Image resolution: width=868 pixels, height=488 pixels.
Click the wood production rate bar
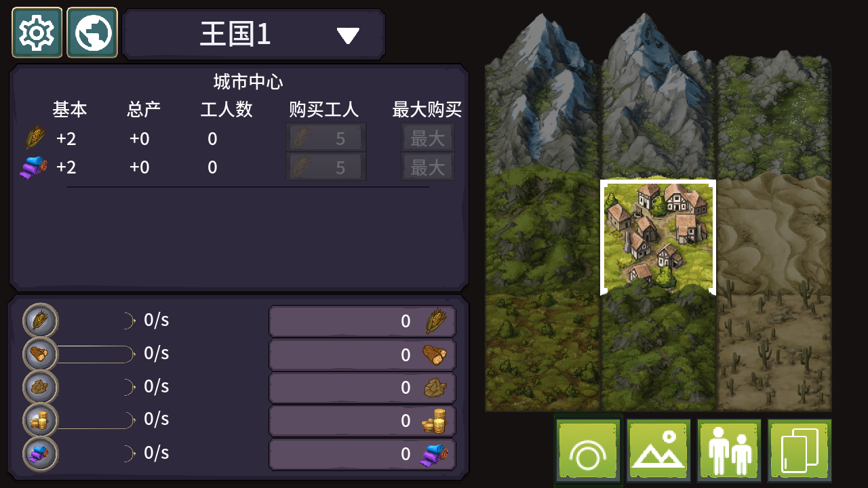pyautogui.click(x=96, y=354)
